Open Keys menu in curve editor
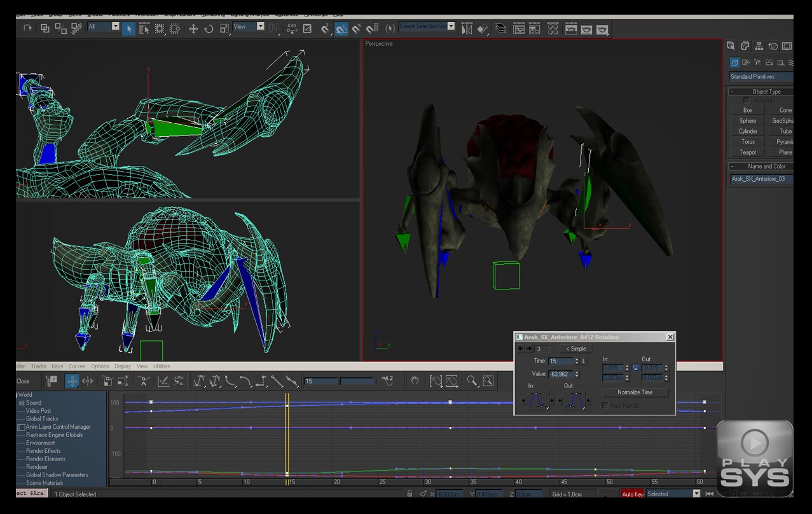Viewport: 812px width, 514px height. [x=57, y=366]
